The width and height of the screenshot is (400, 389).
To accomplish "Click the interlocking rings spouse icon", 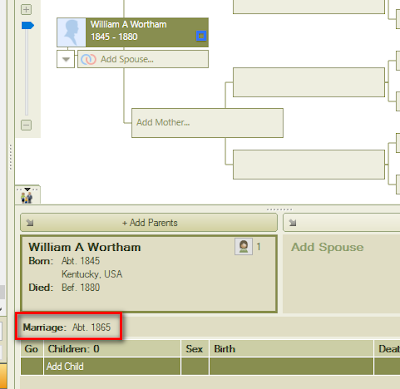I will pos(88,59).
